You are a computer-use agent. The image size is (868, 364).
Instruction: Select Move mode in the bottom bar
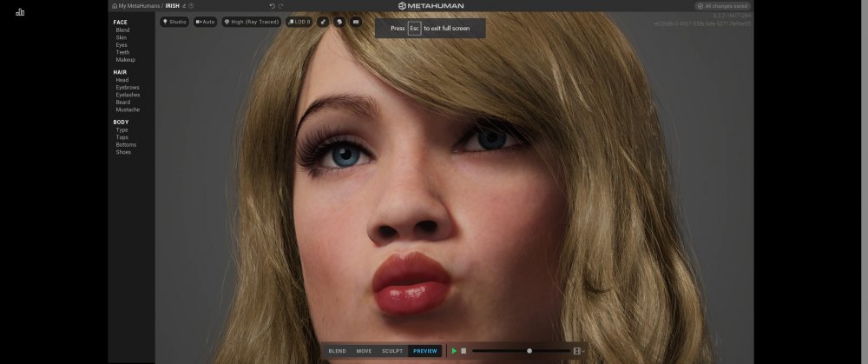(364, 351)
